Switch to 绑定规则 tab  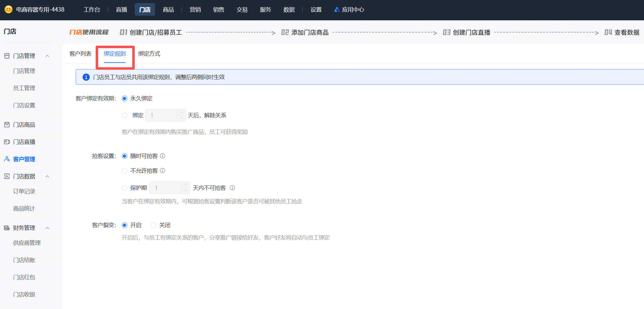tap(115, 54)
